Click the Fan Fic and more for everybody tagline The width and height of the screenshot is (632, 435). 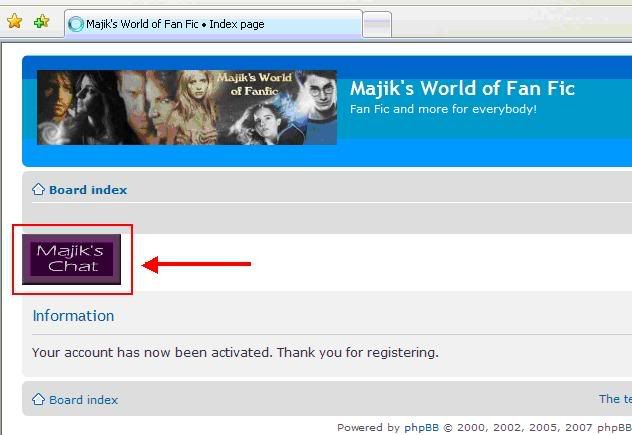click(x=443, y=109)
